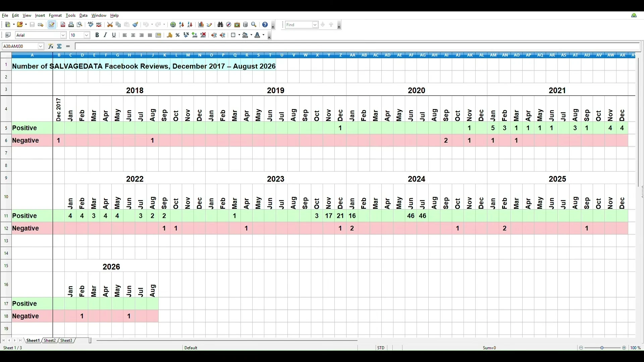Expand the Name Box dropdown
644x362 pixels.
(x=41, y=46)
